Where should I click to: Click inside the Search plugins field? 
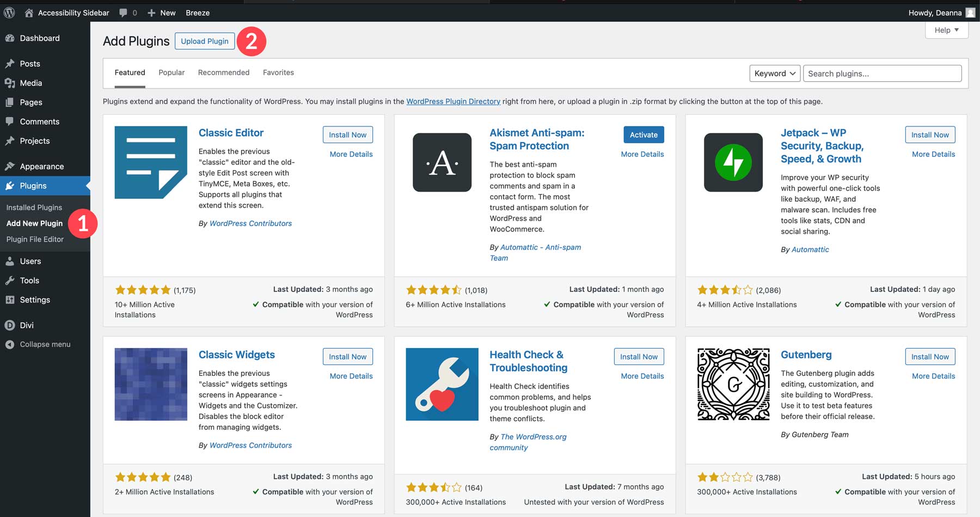point(881,73)
